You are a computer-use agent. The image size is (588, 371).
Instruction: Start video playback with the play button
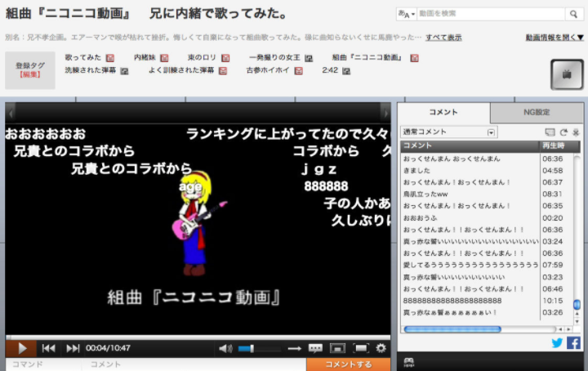21,348
